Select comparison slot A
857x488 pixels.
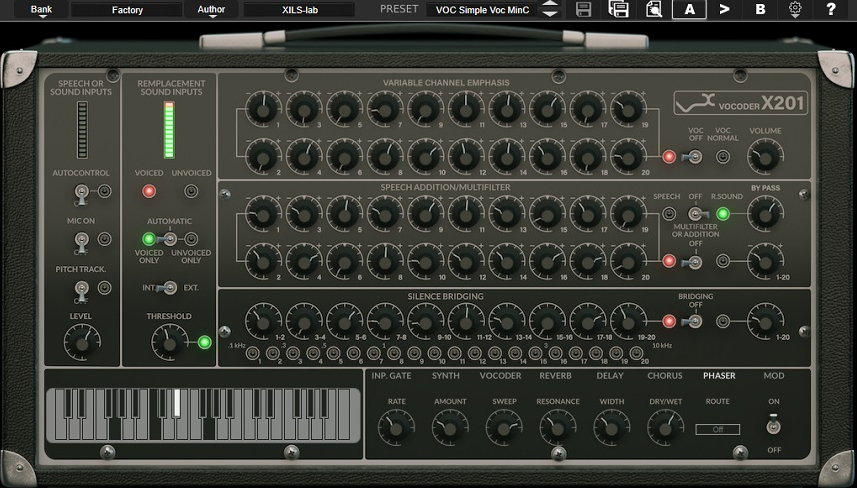[690, 9]
